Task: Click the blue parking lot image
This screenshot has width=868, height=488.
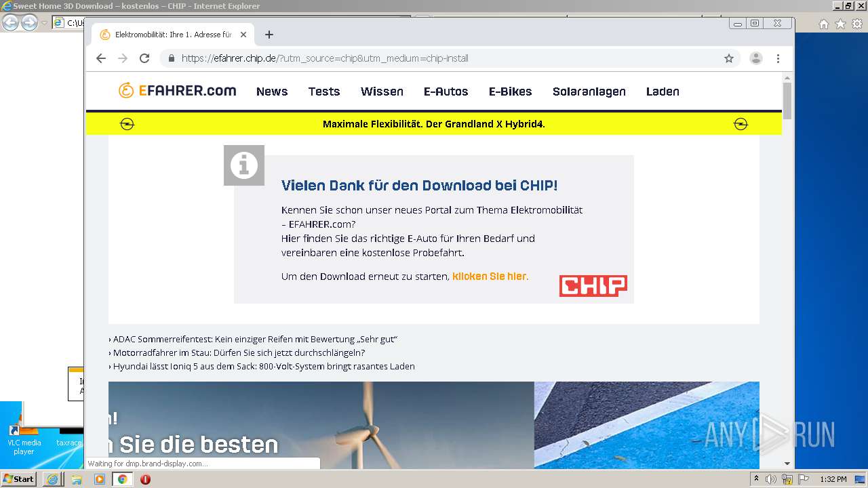Action: point(647,425)
